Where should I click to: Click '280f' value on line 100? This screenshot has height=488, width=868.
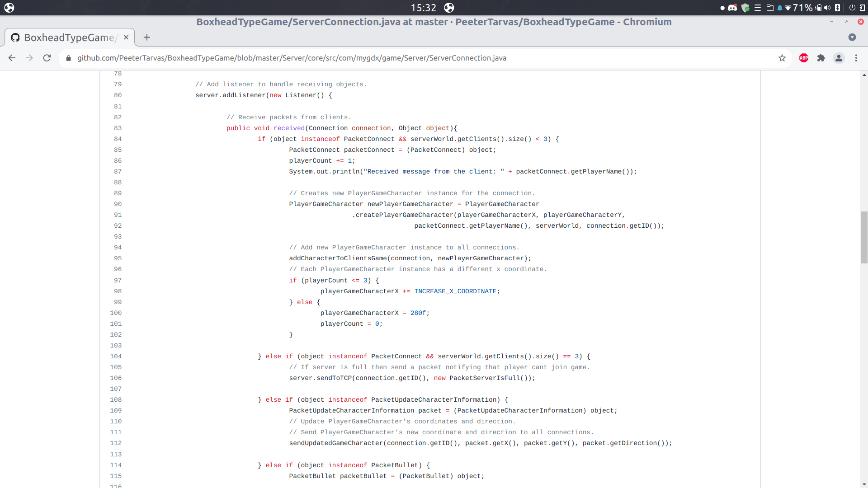[x=418, y=313]
